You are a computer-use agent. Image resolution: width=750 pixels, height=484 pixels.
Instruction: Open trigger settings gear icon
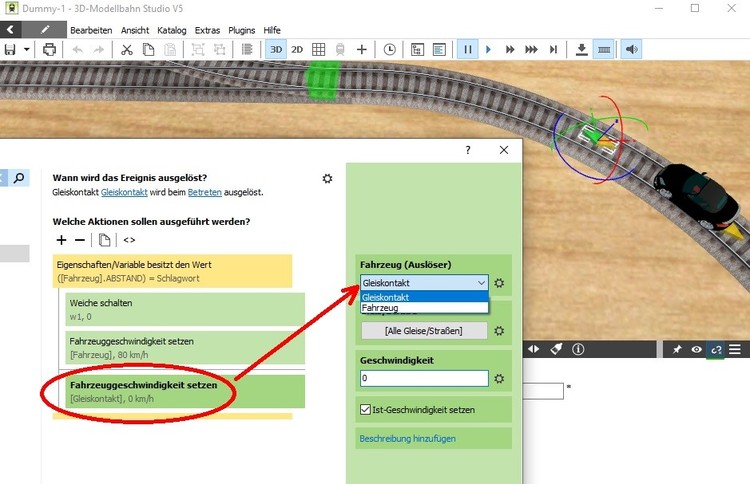coord(327,178)
